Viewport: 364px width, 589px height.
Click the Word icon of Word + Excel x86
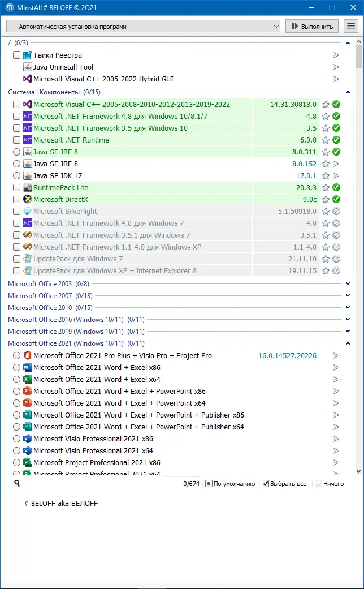pyautogui.click(x=27, y=367)
